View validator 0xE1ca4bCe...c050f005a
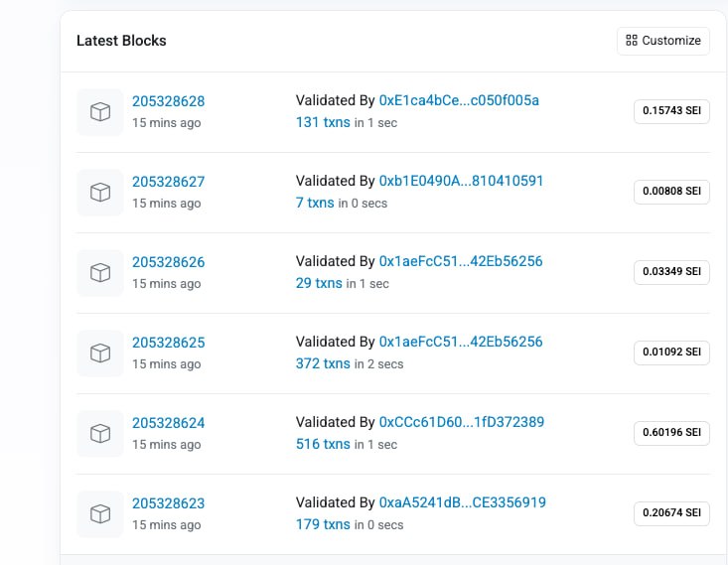The width and height of the screenshot is (728, 565). coord(459,100)
